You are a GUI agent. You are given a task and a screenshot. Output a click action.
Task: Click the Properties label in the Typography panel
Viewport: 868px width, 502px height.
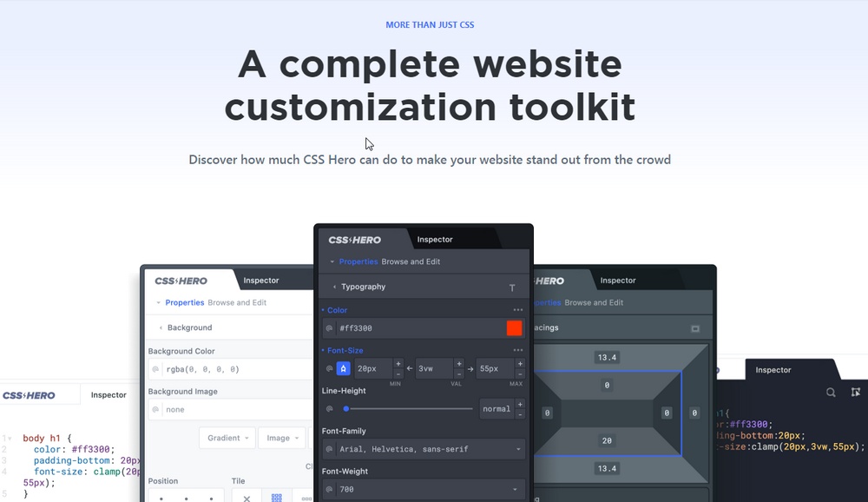358,261
